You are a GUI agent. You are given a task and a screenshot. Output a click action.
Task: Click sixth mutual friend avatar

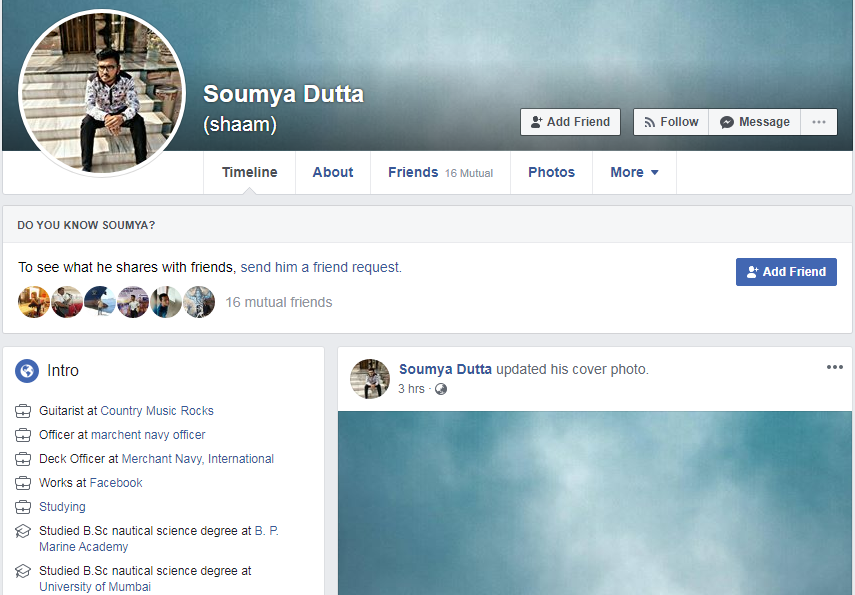pos(199,302)
